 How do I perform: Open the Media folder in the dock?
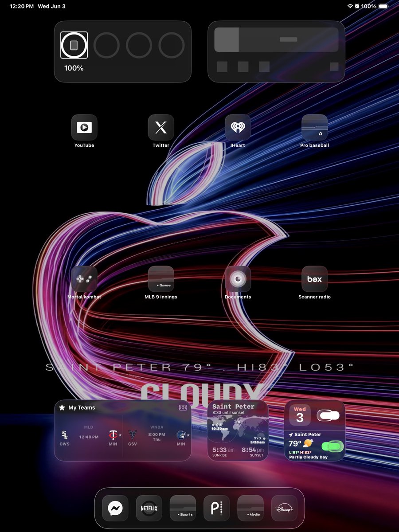[250, 509]
